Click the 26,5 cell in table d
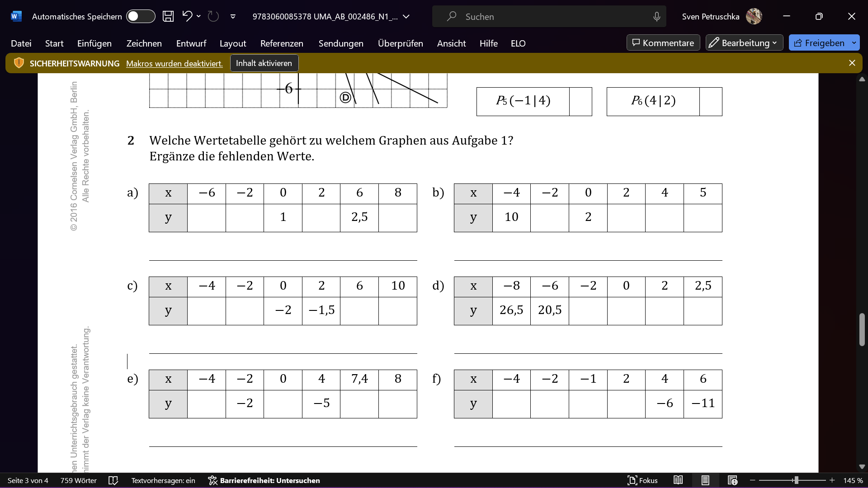The width and height of the screenshot is (868, 488). click(511, 311)
